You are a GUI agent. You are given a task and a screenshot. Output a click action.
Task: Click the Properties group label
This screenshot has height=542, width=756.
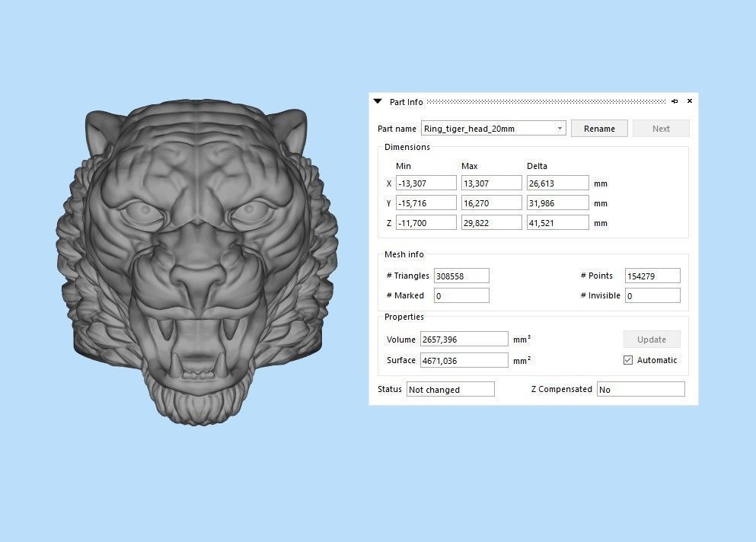click(x=404, y=317)
